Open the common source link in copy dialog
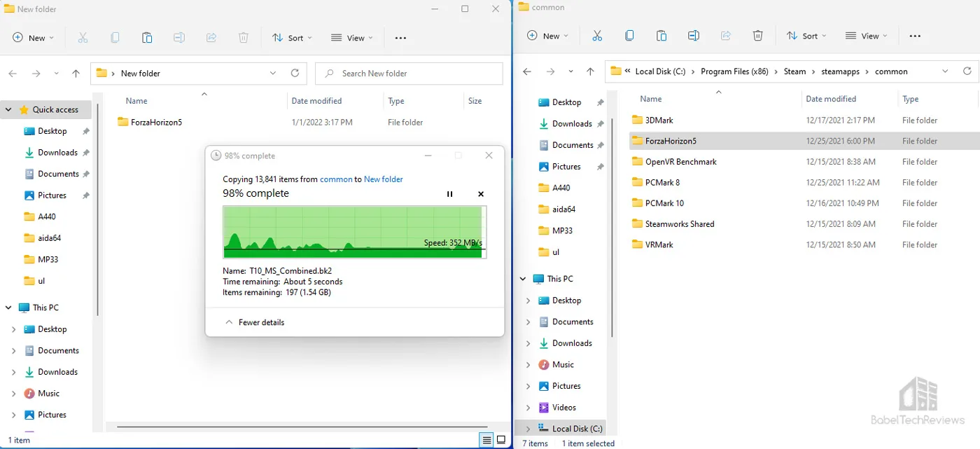 click(336, 179)
